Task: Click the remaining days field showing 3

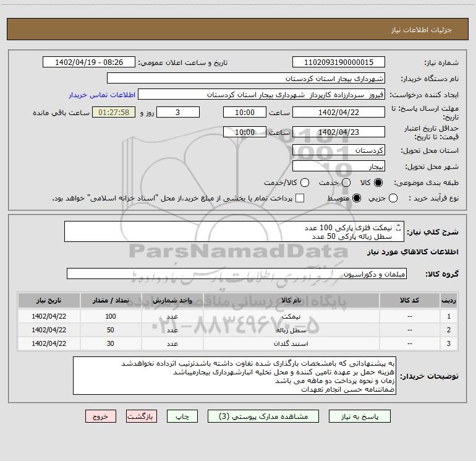Action: (x=178, y=112)
